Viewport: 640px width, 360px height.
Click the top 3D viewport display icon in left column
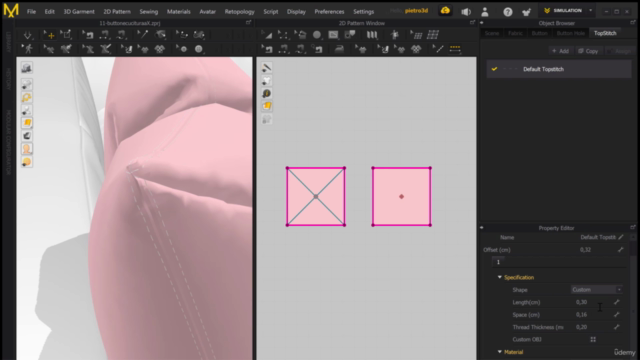tap(27, 68)
